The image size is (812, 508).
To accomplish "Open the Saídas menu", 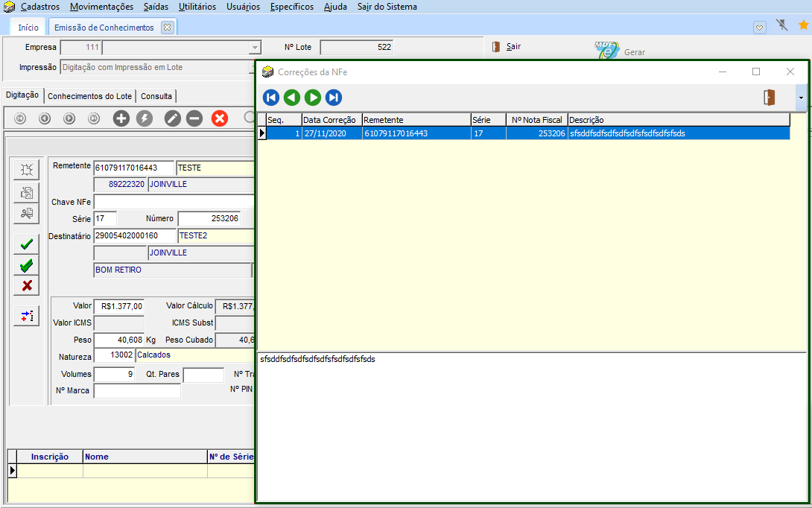I will [x=156, y=7].
